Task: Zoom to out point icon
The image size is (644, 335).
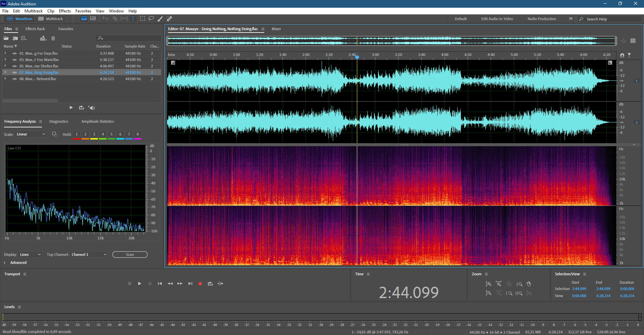Action: pos(519,284)
